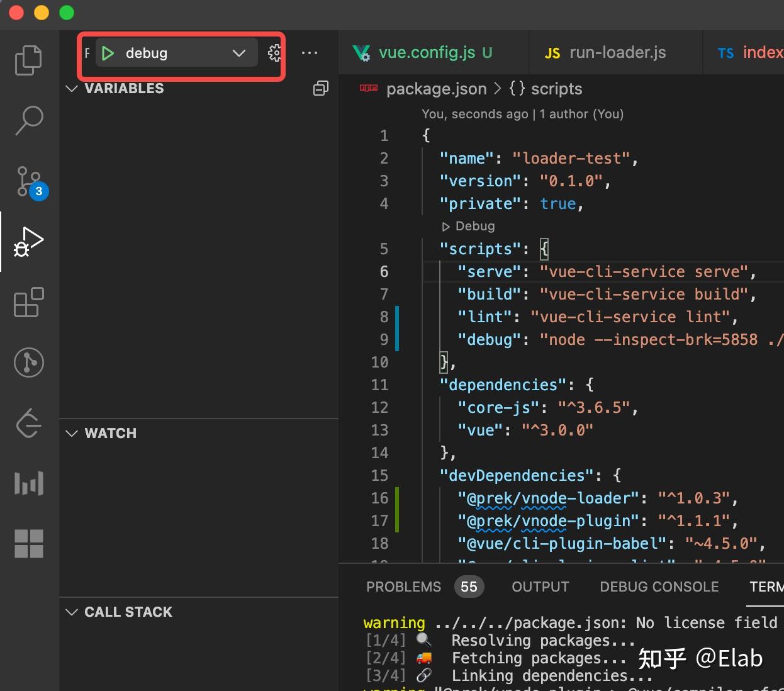Image resolution: width=784 pixels, height=691 pixels.
Task: Open the views more actions ellipsis menu
Action: point(309,53)
